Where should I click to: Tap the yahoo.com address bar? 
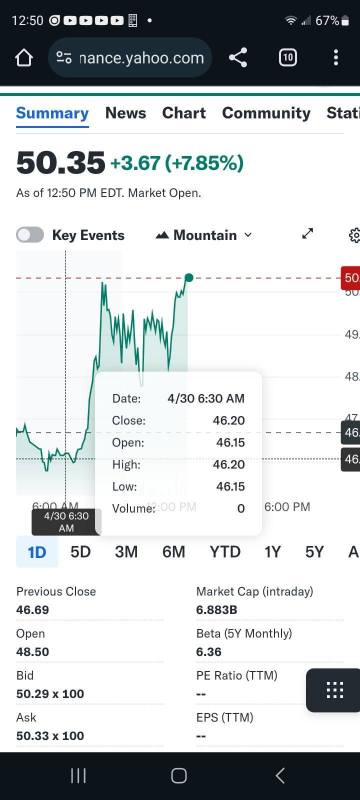[x=130, y=58]
